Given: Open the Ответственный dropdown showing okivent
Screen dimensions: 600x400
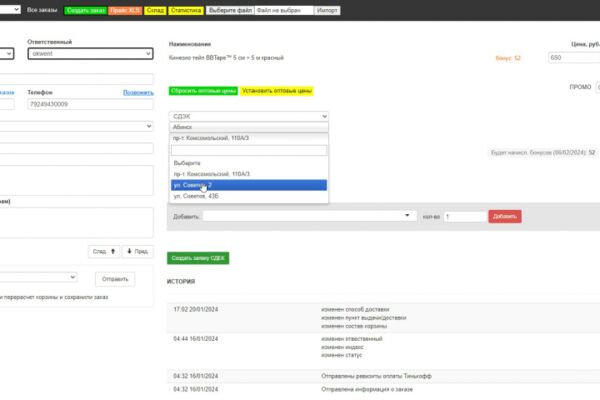Looking at the screenshot, I should [90, 54].
